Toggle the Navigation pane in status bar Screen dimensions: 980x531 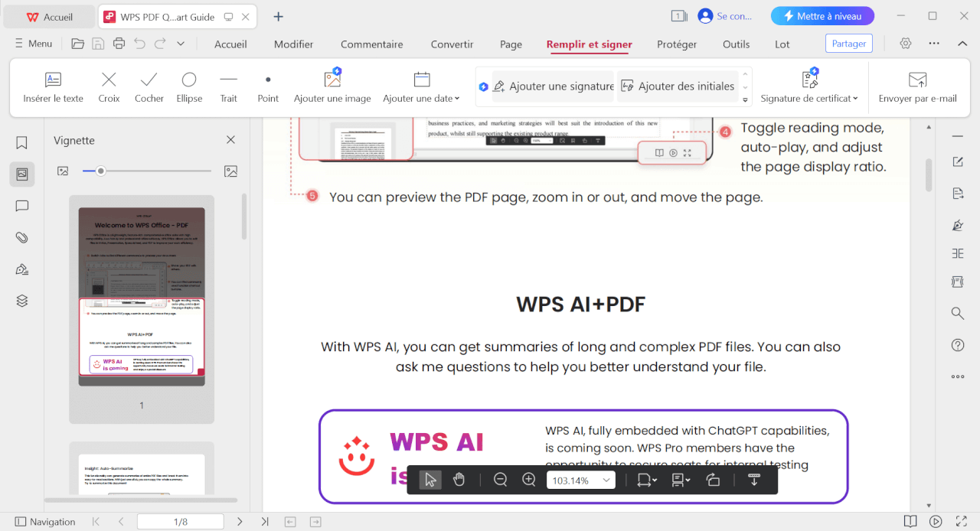point(45,522)
